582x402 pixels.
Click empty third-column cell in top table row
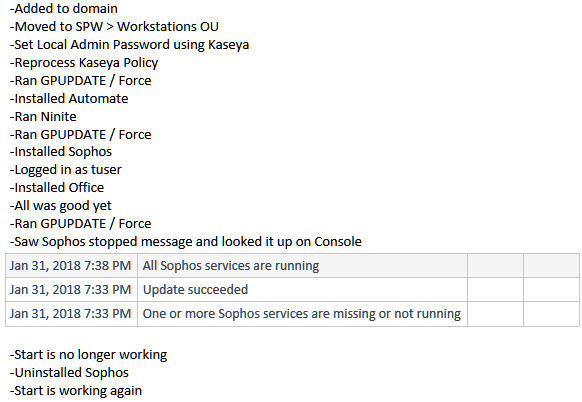495,266
